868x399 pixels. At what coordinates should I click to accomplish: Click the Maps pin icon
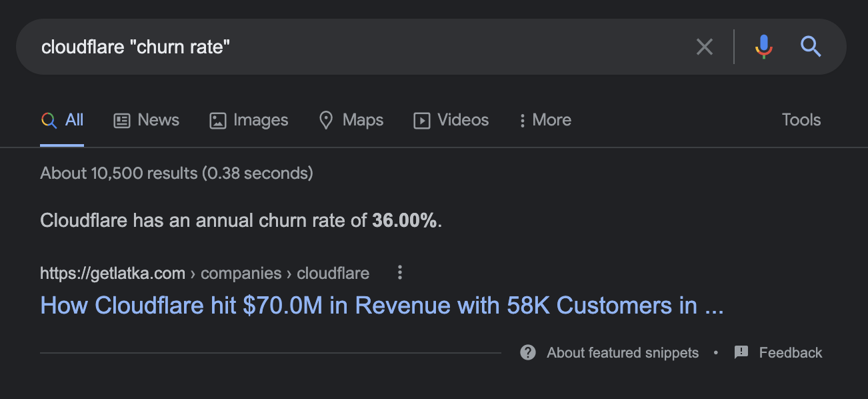pyautogui.click(x=326, y=120)
